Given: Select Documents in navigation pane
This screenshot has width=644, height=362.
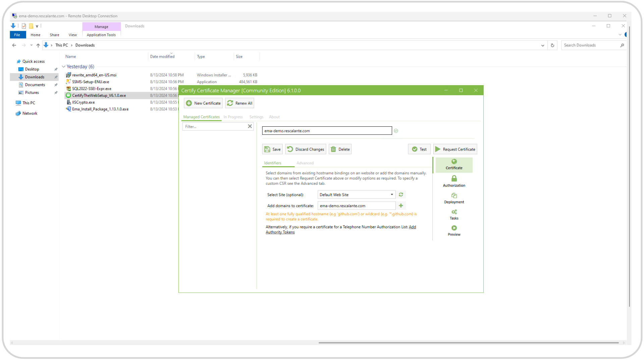Looking at the screenshot, I should [x=35, y=85].
